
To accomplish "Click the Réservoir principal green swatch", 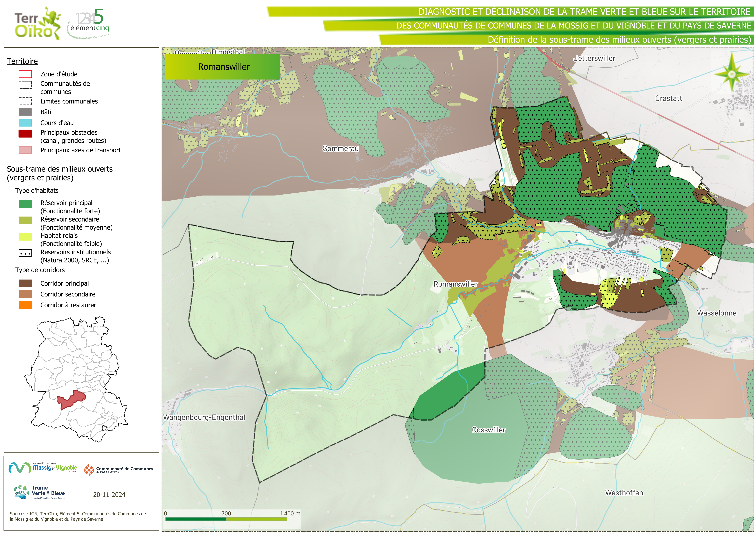I will (x=25, y=204).
